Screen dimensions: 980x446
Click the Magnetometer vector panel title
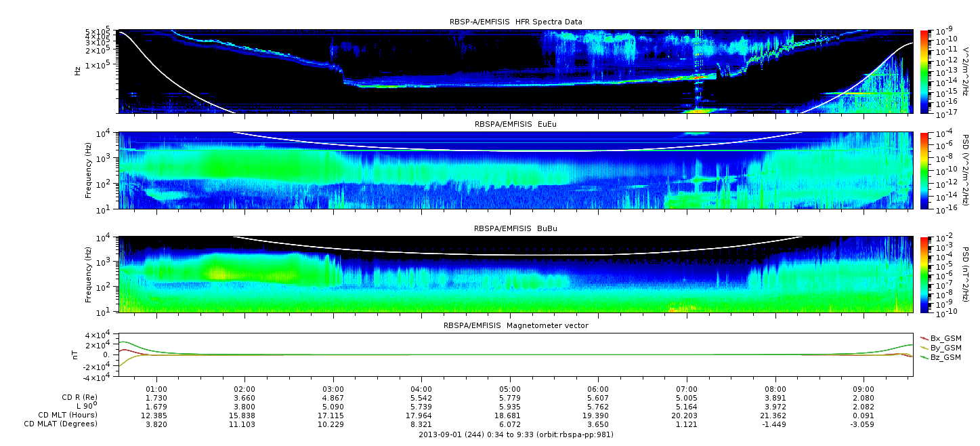(x=515, y=325)
